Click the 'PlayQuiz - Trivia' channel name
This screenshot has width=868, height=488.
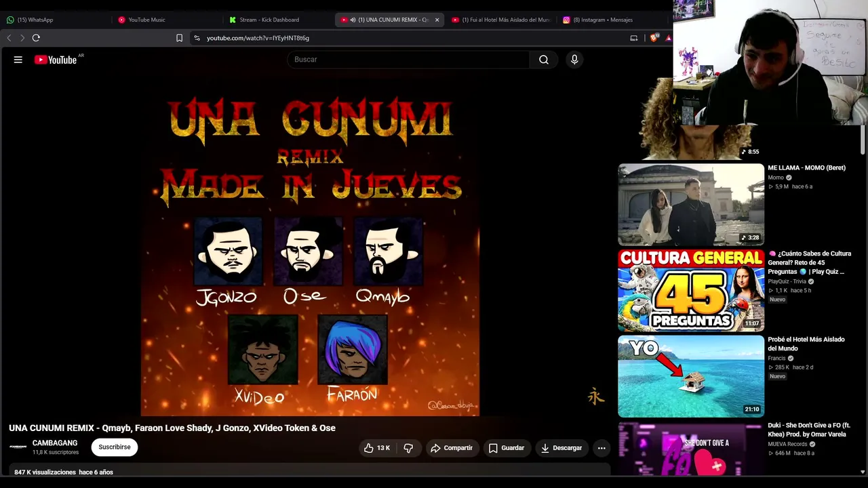click(x=787, y=281)
